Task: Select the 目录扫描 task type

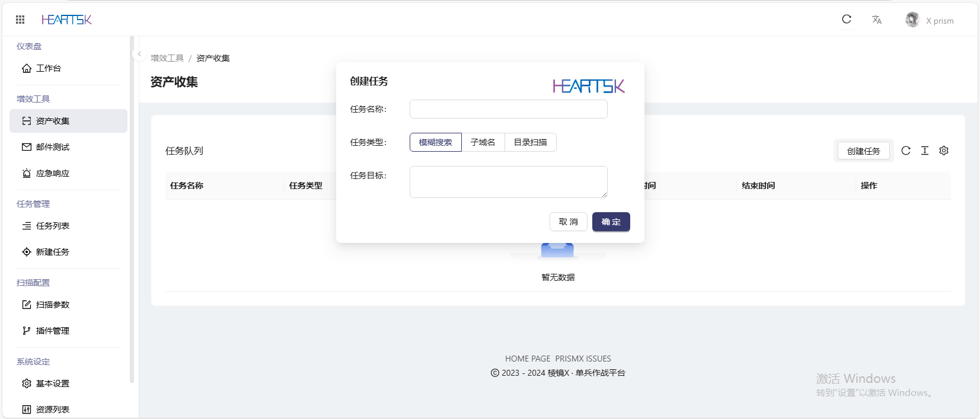Action: [x=530, y=142]
